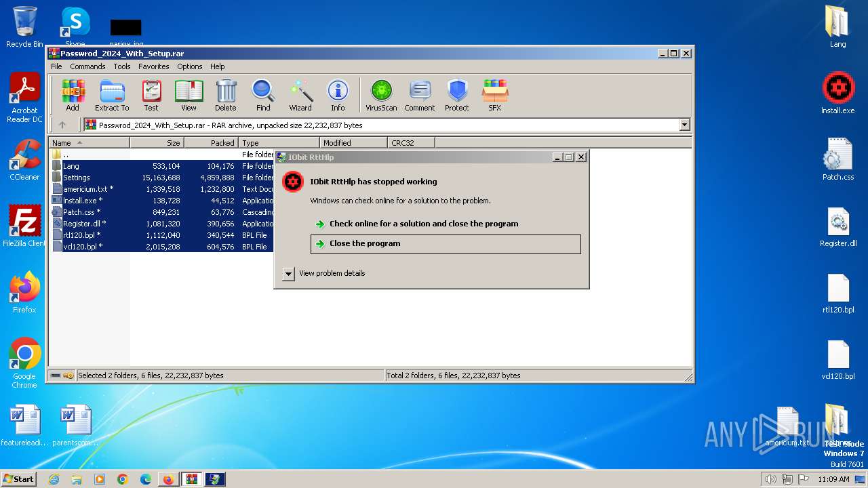Open the Tools menu
The image size is (868, 488).
click(122, 66)
